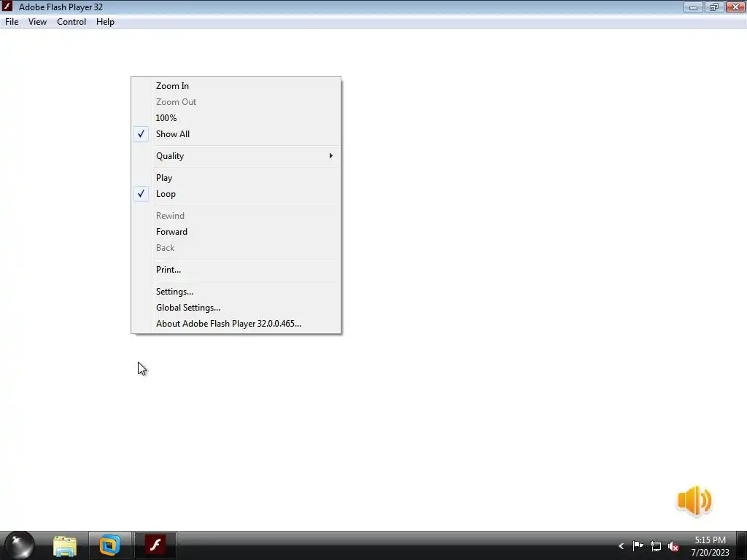Toggle the Loop checkmark option
747x560 pixels.
click(x=236, y=194)
